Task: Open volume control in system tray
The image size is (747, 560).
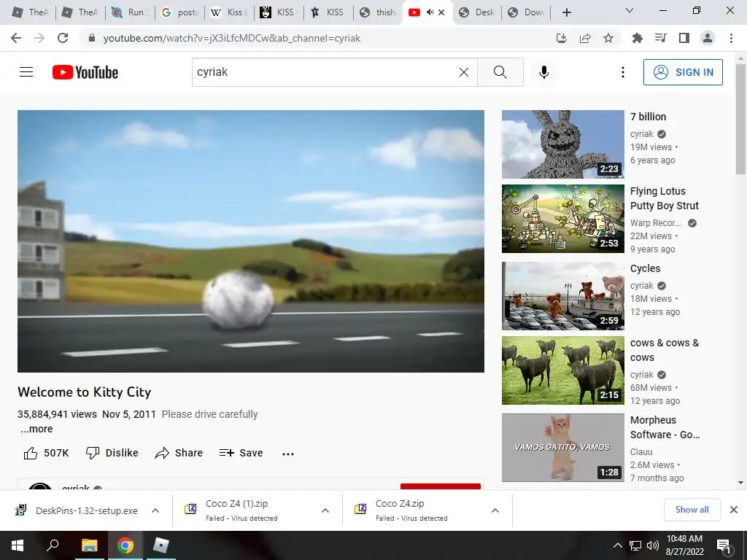Action: 653,545
